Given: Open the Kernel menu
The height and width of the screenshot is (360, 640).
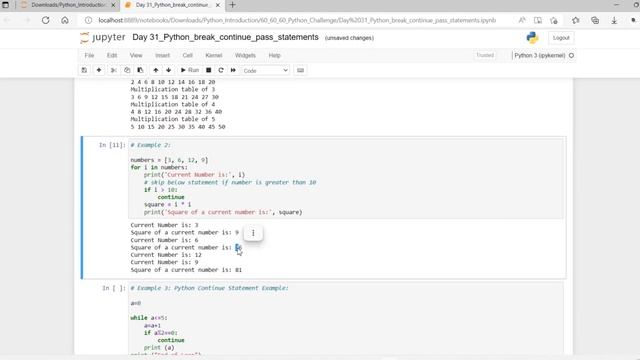Looking at the screenshot, I should 214,55.
